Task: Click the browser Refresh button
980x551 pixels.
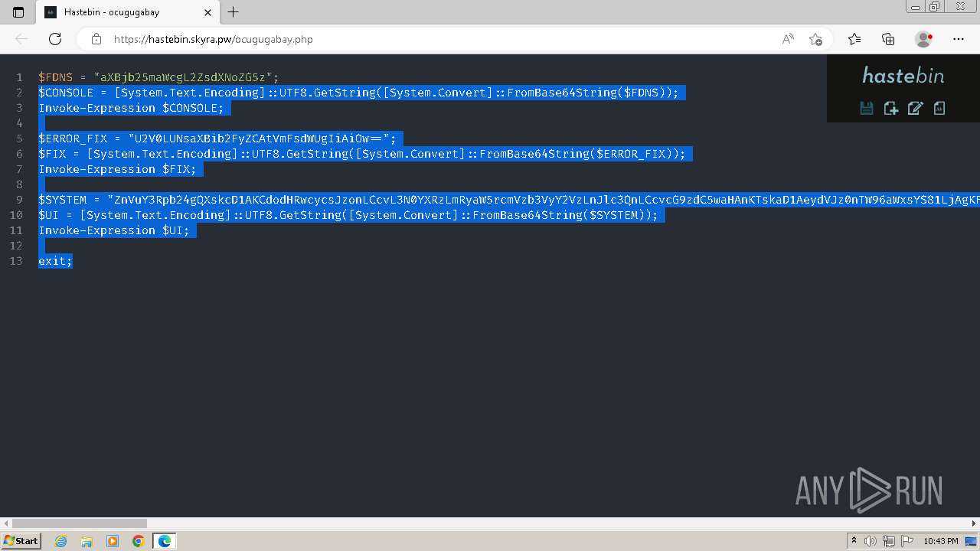Action: [x=54, y=39]
